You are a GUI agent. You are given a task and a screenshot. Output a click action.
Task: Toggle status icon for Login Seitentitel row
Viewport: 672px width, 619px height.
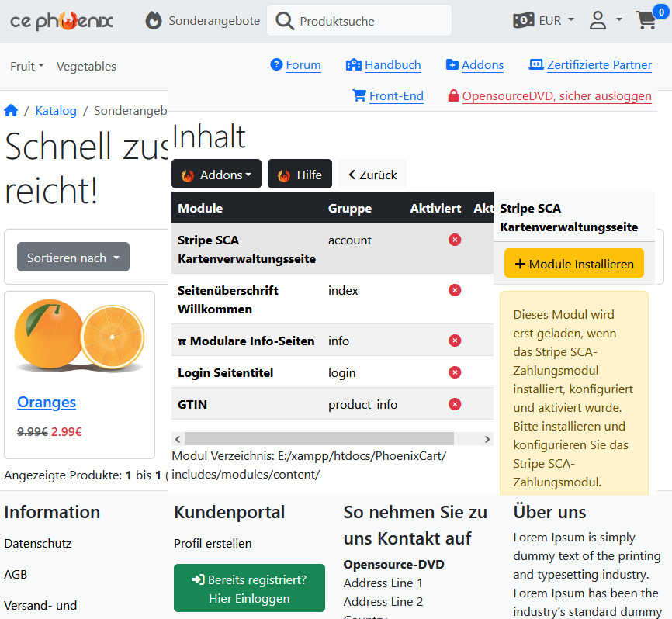coord(455,372)
